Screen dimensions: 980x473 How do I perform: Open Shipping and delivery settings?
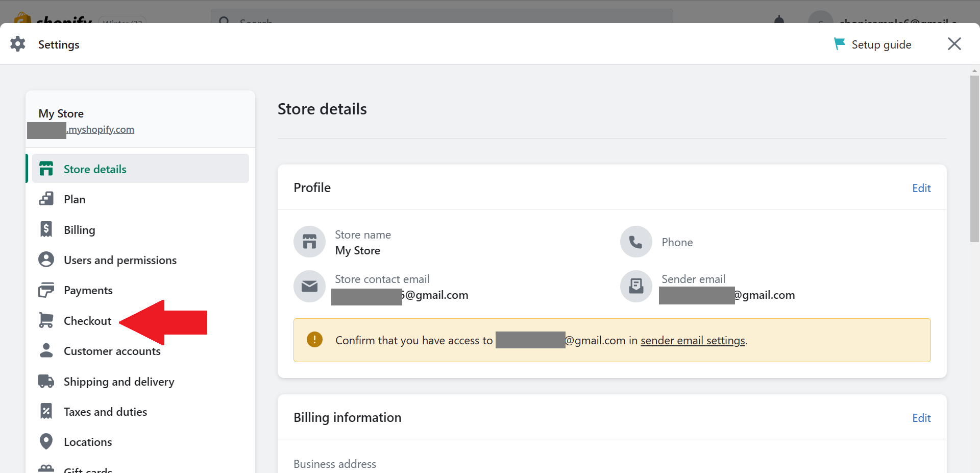(x=140, y=382)
